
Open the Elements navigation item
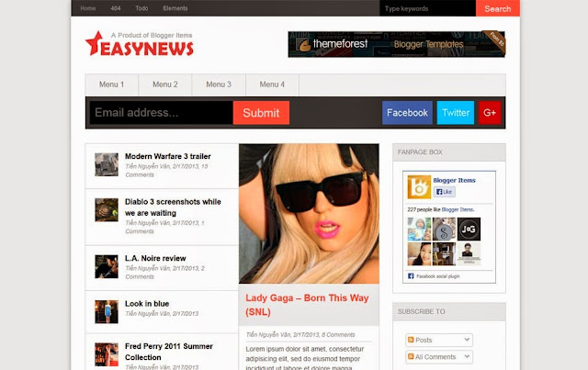[x=175, y=8]
